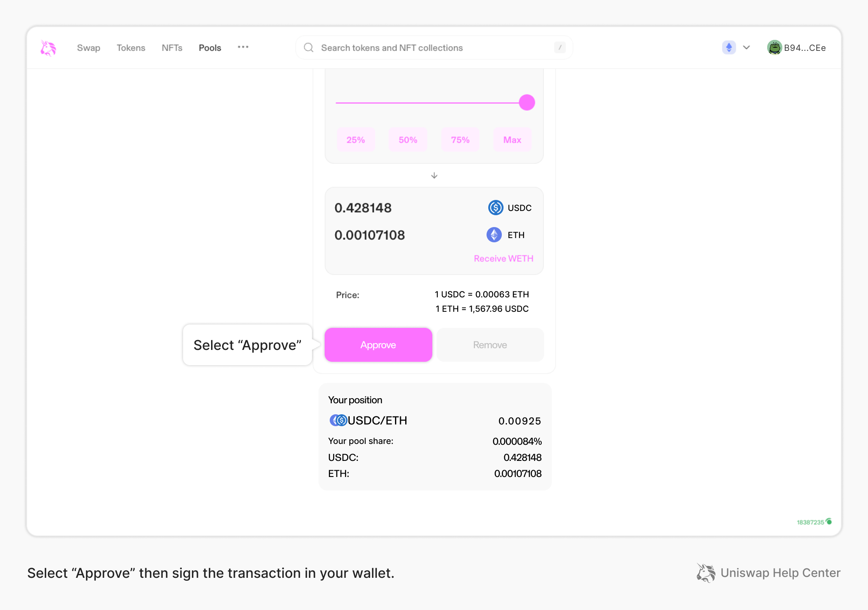The height and width of the screenshot is (610, 868).
Task: Open the down-arrow divider between panels
Action: [x=434, y=175]
